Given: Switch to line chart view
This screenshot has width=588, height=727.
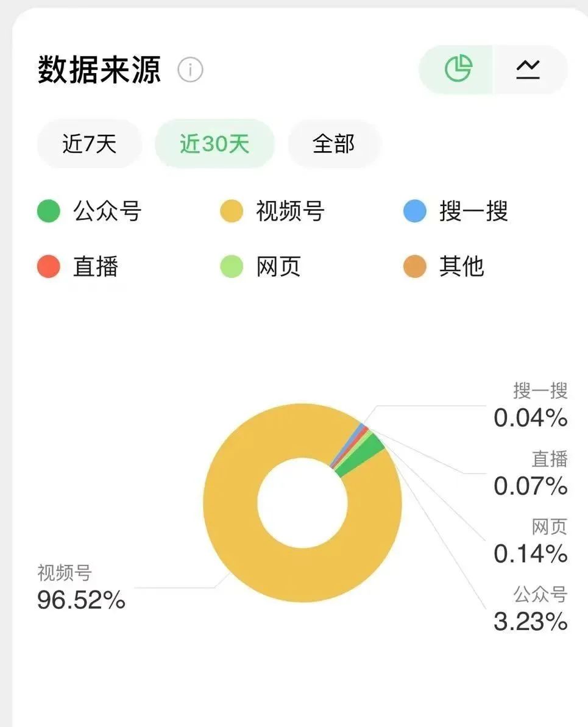Looking at the screenshot, I should pos(529,69).
